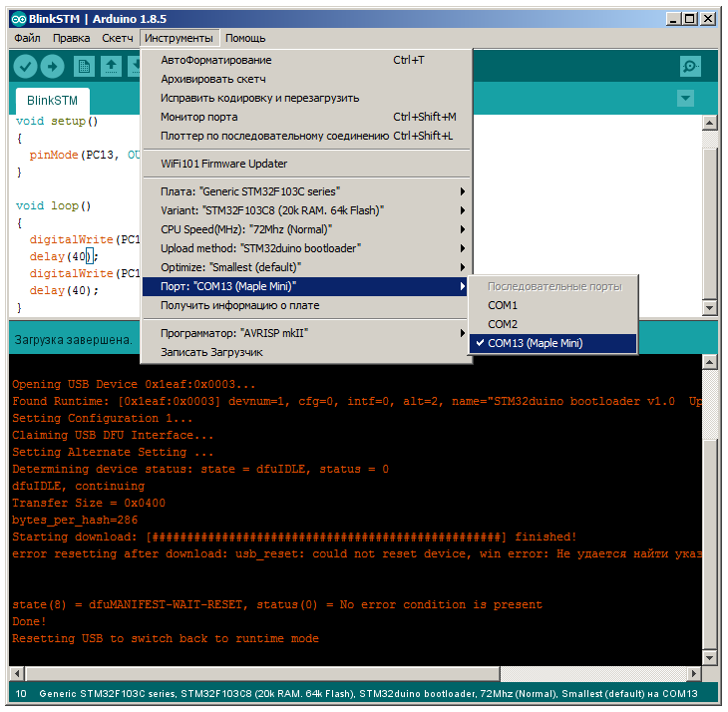
Task: Click 'Resetting USB to switch back' line
Action: [166, 638]
